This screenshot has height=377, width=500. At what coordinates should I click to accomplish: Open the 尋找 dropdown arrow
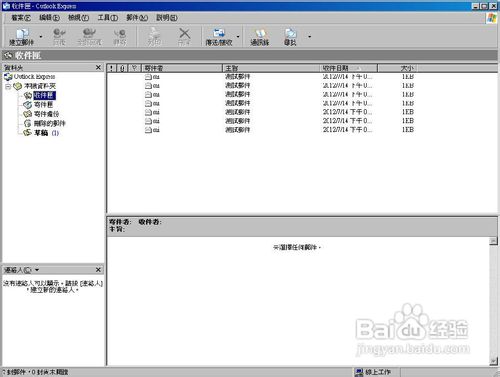pyautogui.click(x=309, y=36)
